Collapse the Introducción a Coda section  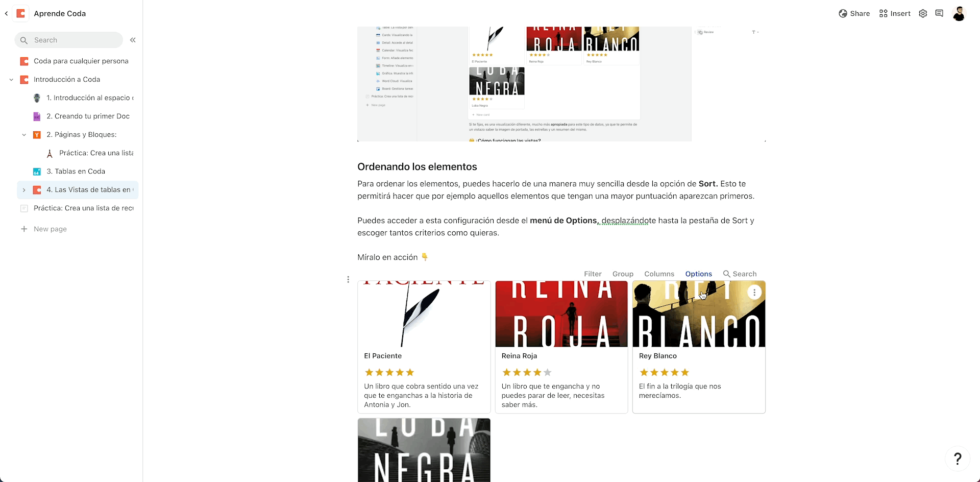[x=11, y=80]
